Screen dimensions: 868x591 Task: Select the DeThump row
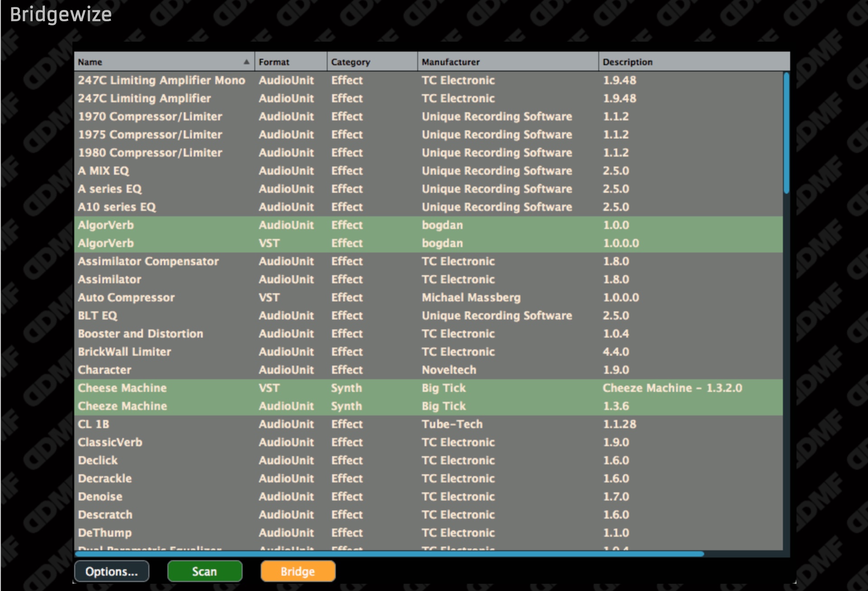click(429, 533)
